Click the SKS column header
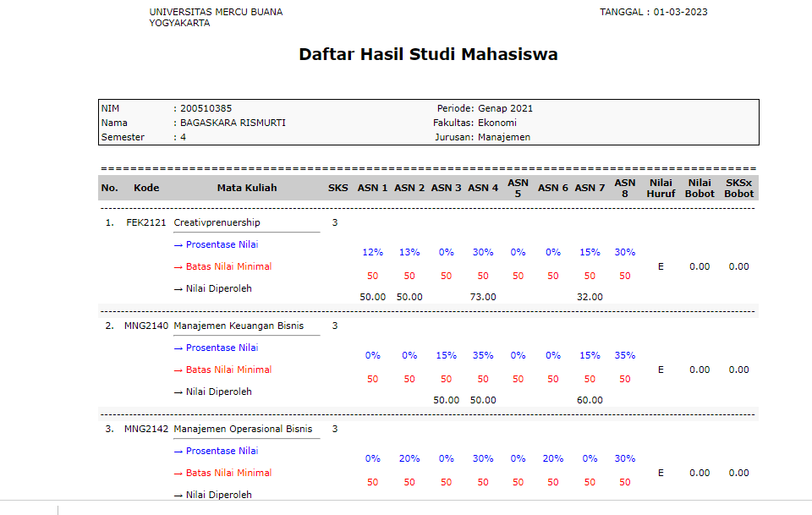This screenshot has width=812, height=515. point(338,188)
